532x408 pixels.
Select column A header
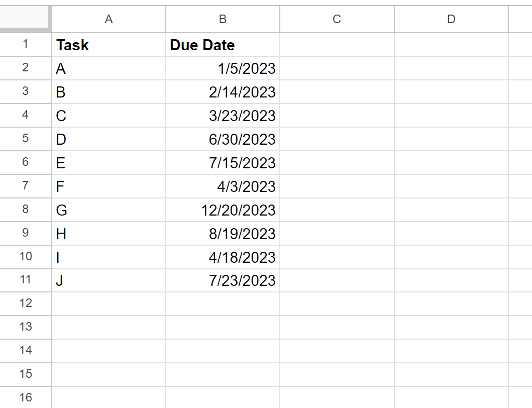pyautogui.click(x=109, y=19)
